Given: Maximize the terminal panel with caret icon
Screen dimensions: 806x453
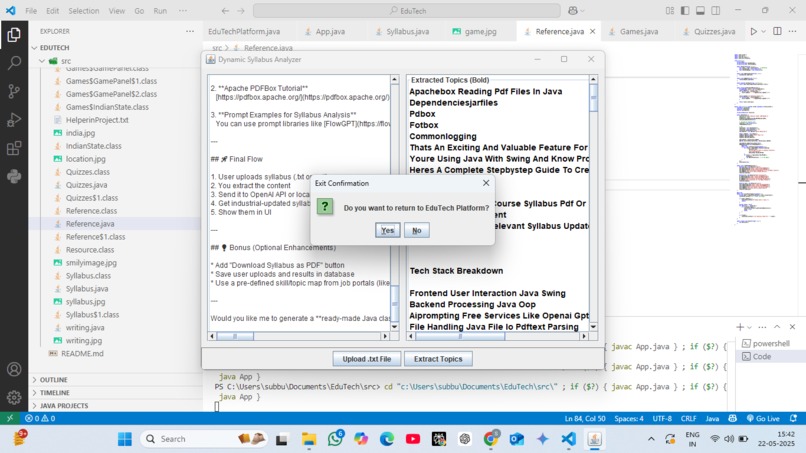Looking at the screenshot, I should pos(777,327).
